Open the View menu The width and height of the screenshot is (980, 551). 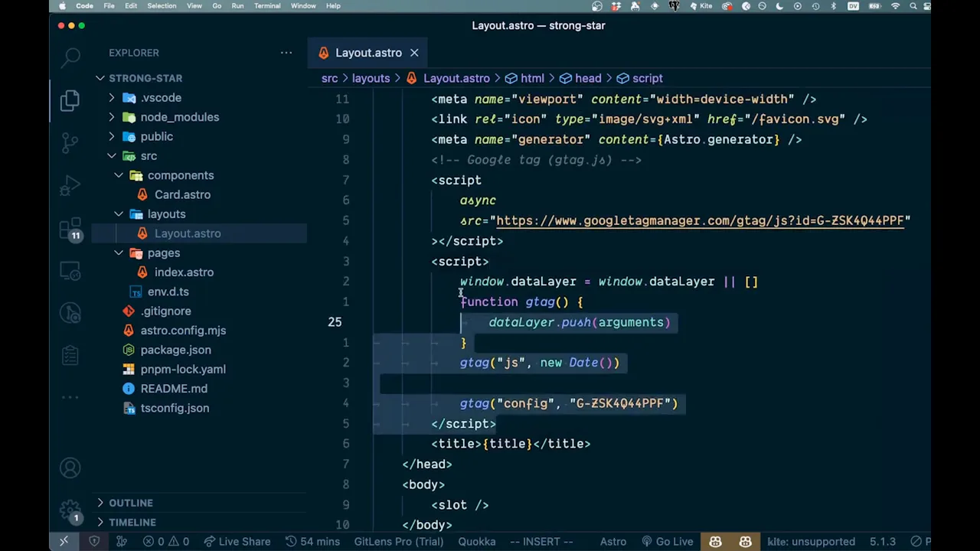(x=194, y=6)
